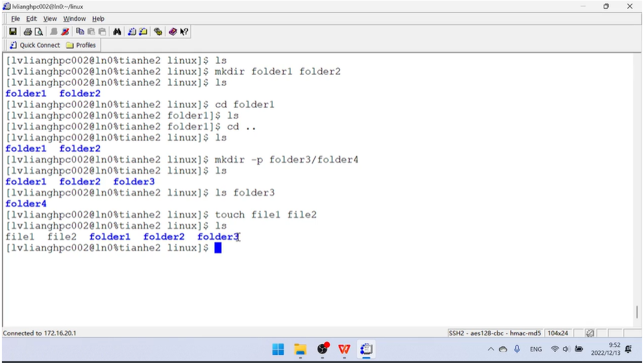Click the greyed Connect toolbar icon

(53, 32)
